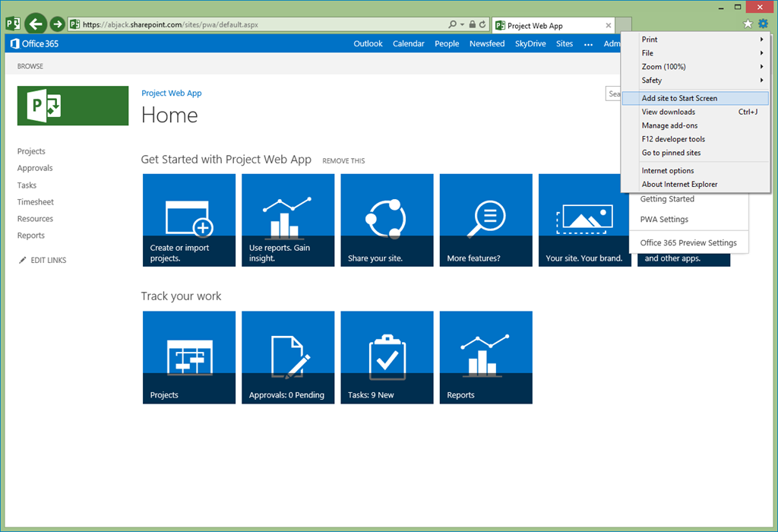This screenshot has height=532, width=778.
Task: Open Tasks in left navigation
Action: [27, 185]
